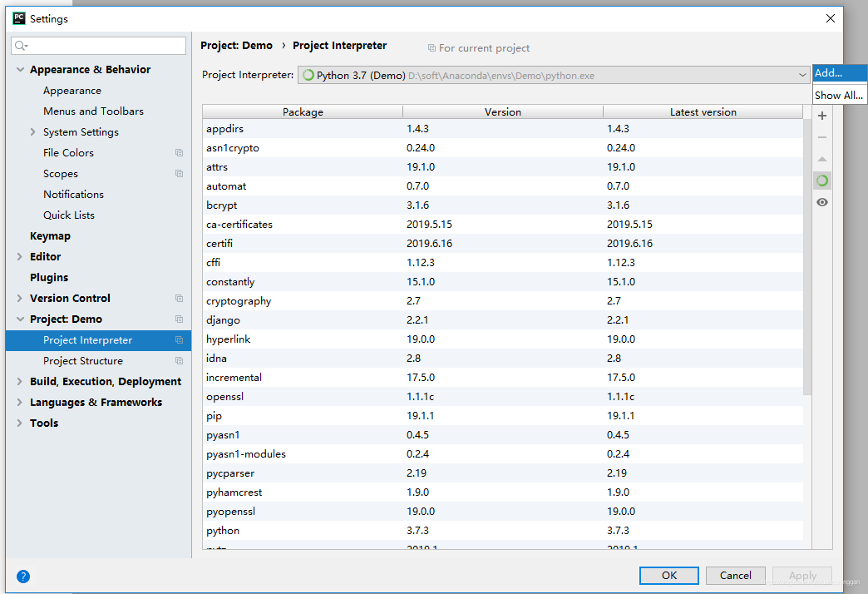
Task: Sort by the Package column header
Action: (x=303, y=112)
